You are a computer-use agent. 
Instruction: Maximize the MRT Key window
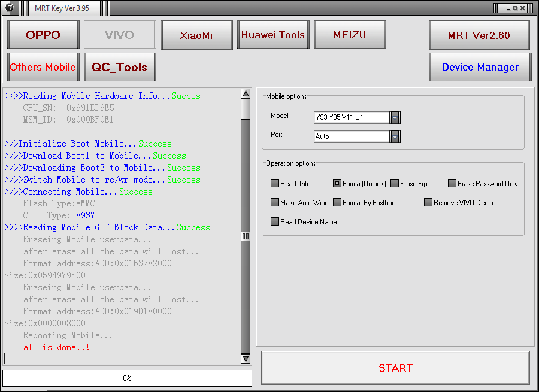514,8
